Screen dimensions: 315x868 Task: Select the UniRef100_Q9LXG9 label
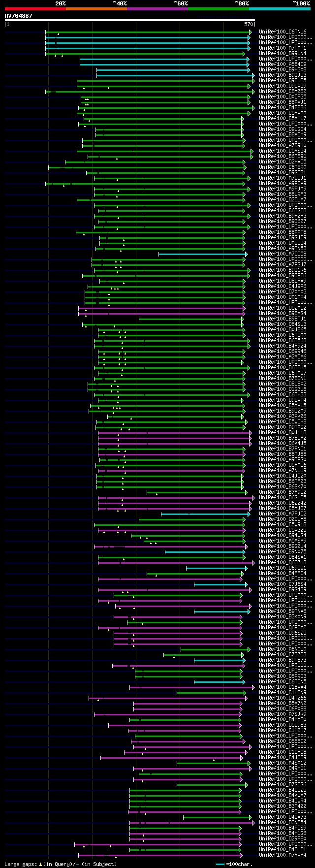click(283, 86)
